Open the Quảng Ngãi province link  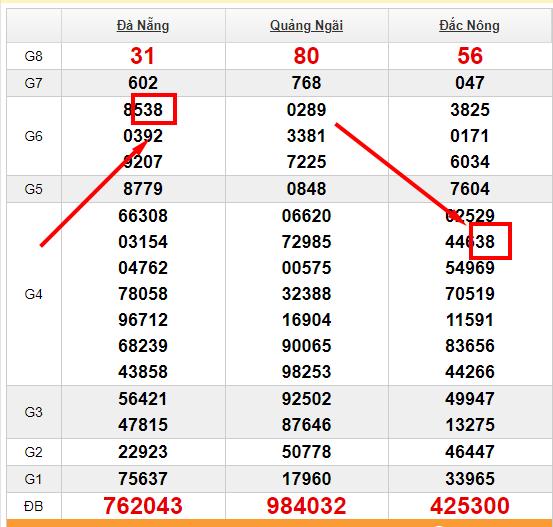(x=306, y=26)
